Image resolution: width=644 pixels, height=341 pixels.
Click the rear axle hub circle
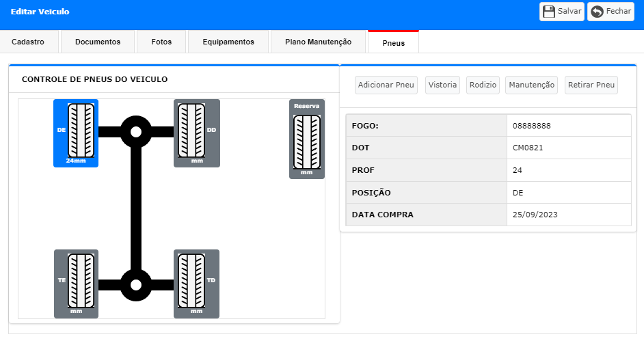tap(136, 285)
